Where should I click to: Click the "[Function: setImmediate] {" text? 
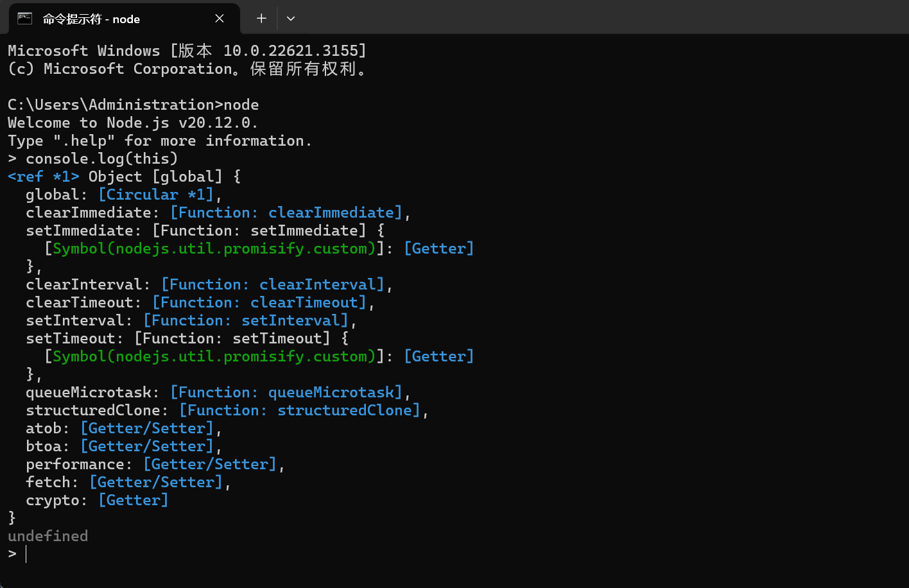point(268,230)
